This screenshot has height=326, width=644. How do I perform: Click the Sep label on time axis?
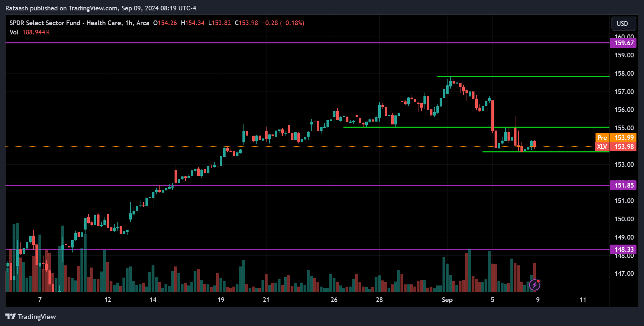pyautogui.click(x=447, y=300)
